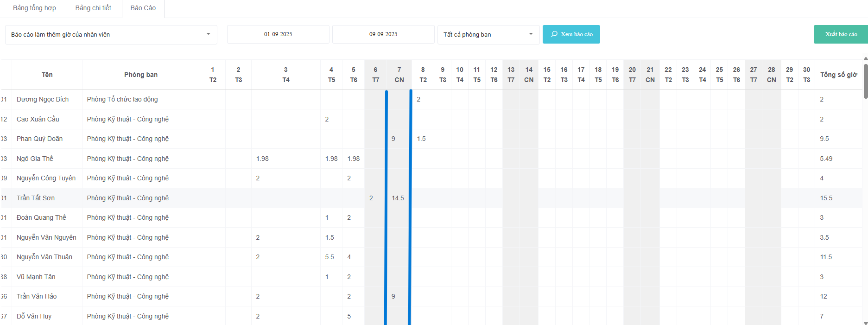
Task: Open the report type dropdown arrow
Action: [208, 34]
